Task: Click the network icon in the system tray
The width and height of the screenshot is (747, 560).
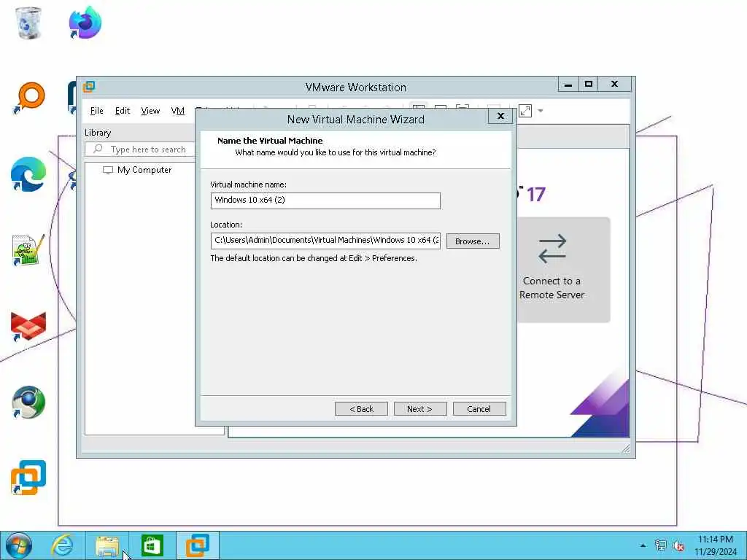Action: [x=660, y=545]
